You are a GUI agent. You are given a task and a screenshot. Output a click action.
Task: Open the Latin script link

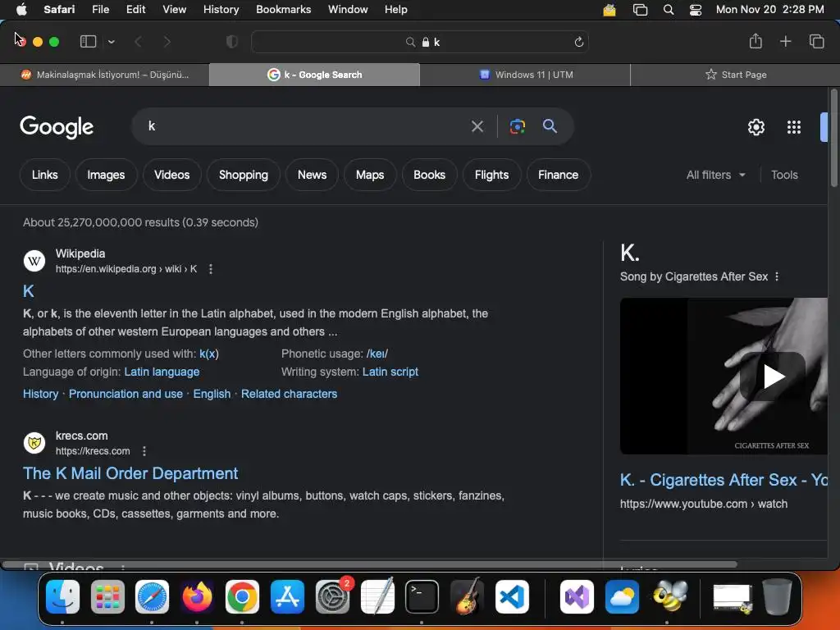click(x=390, y=372)
